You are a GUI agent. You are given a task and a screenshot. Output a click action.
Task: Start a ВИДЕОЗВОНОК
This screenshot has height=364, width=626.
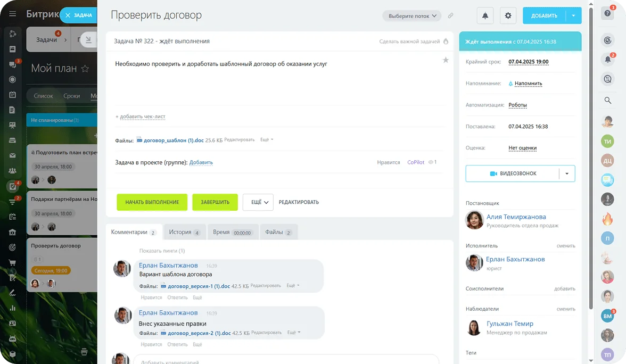(513, 173)
